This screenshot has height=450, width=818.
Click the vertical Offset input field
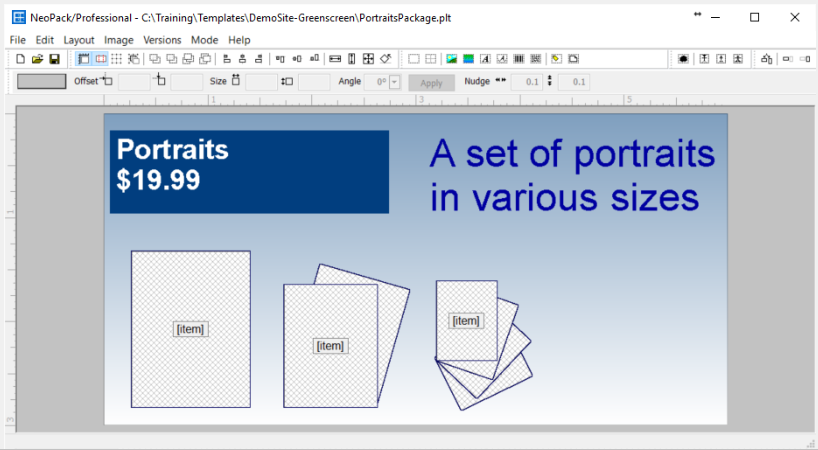[187, 82]
